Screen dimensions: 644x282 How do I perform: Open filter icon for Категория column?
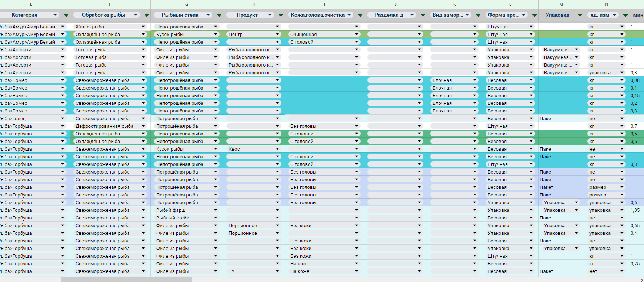66,15
